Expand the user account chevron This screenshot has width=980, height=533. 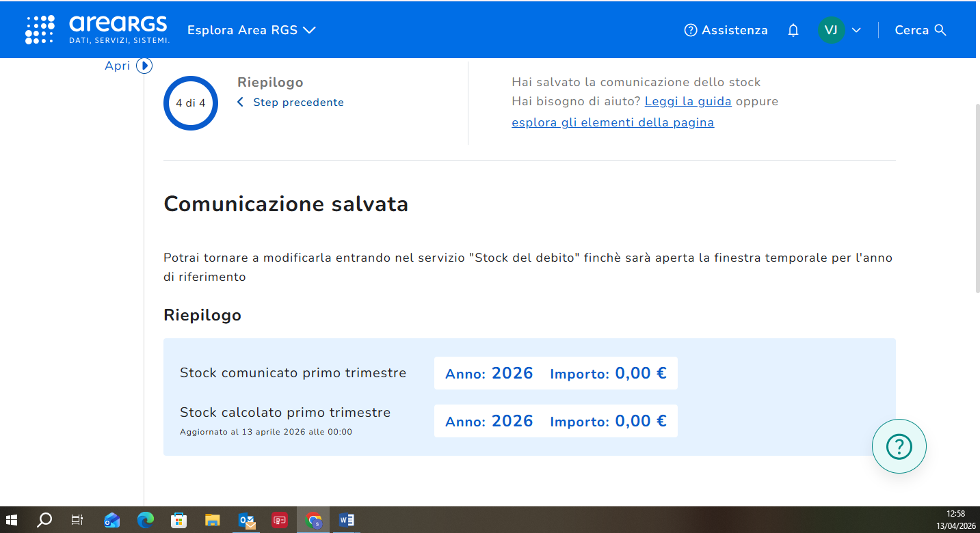click(856, 30)
